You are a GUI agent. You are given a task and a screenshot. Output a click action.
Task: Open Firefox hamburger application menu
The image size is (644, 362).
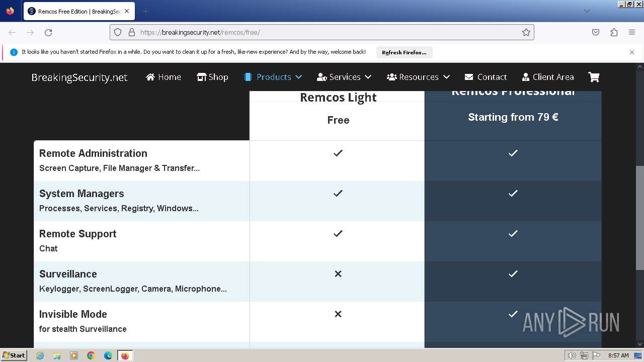632,32
